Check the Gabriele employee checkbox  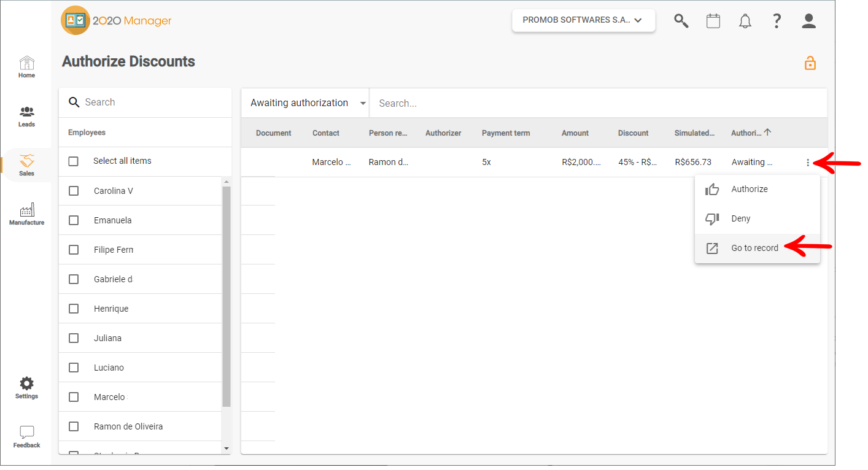click(74, 279)
